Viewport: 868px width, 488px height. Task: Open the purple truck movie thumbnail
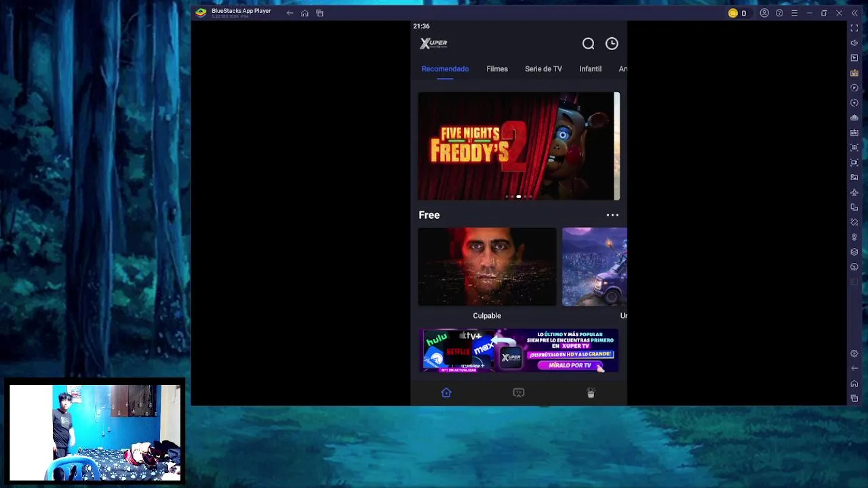tap(595, 267)
